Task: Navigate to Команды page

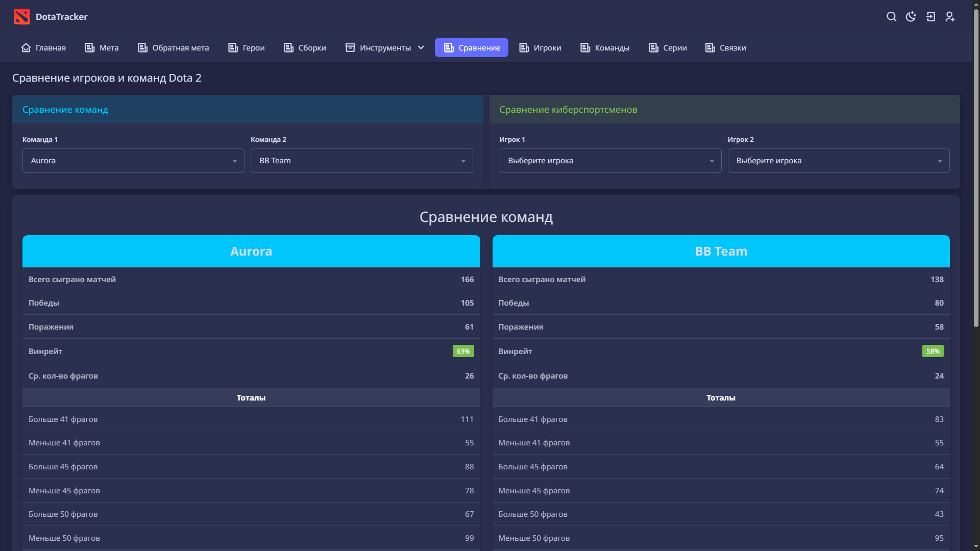Action: [x=605, y=47]
